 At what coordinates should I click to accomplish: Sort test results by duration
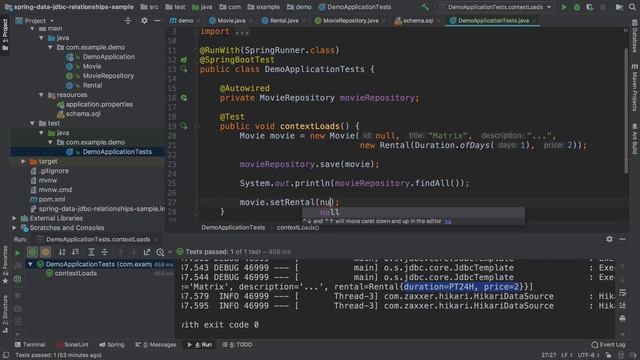(76, 252)
